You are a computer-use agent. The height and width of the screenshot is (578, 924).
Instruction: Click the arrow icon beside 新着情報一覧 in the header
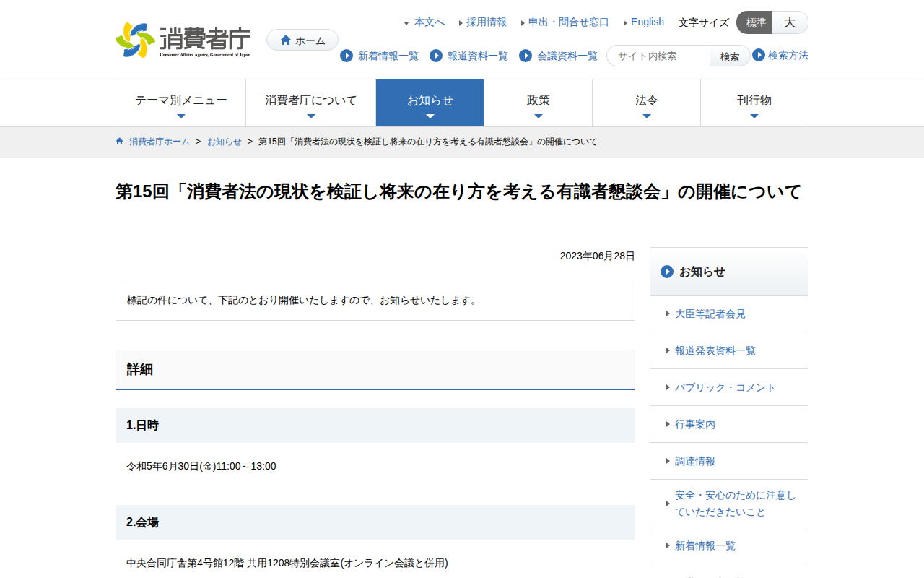point(346,56)
